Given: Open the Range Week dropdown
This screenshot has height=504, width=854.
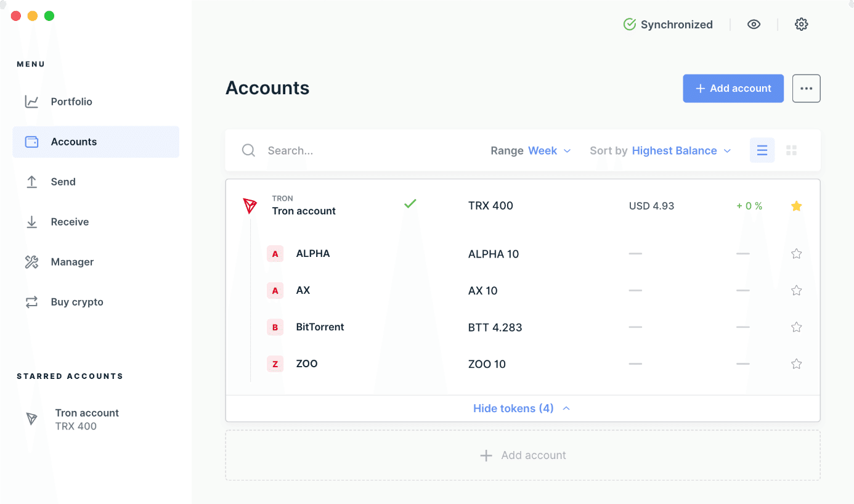Looking at the screenshot, I should [x=531, y=150].
